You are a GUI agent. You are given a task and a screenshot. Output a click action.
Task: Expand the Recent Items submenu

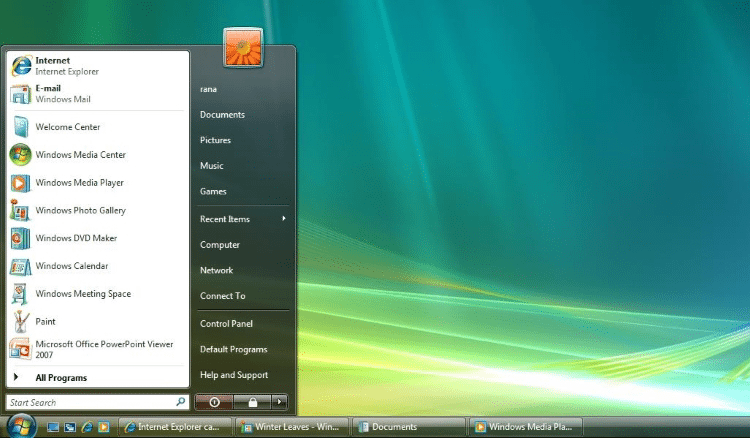click(x=242, y=219)
